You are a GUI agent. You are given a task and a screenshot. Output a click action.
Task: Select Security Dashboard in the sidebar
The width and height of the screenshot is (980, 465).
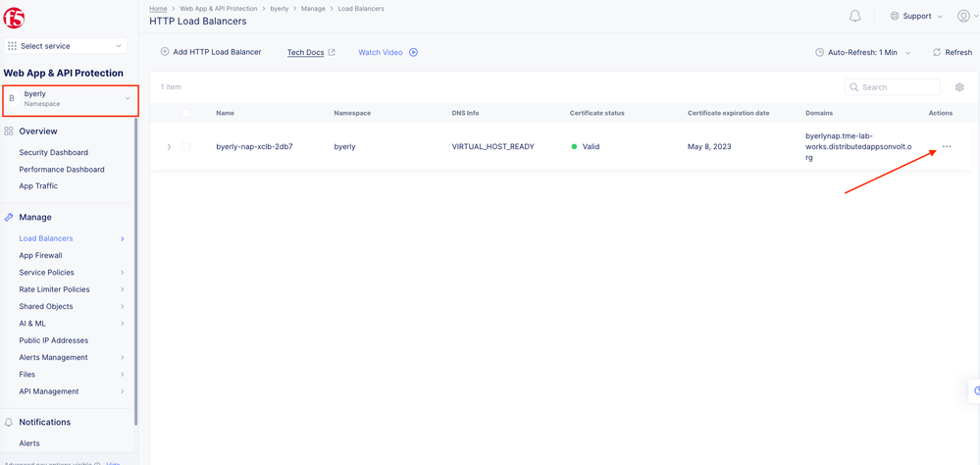click(54, 153)
